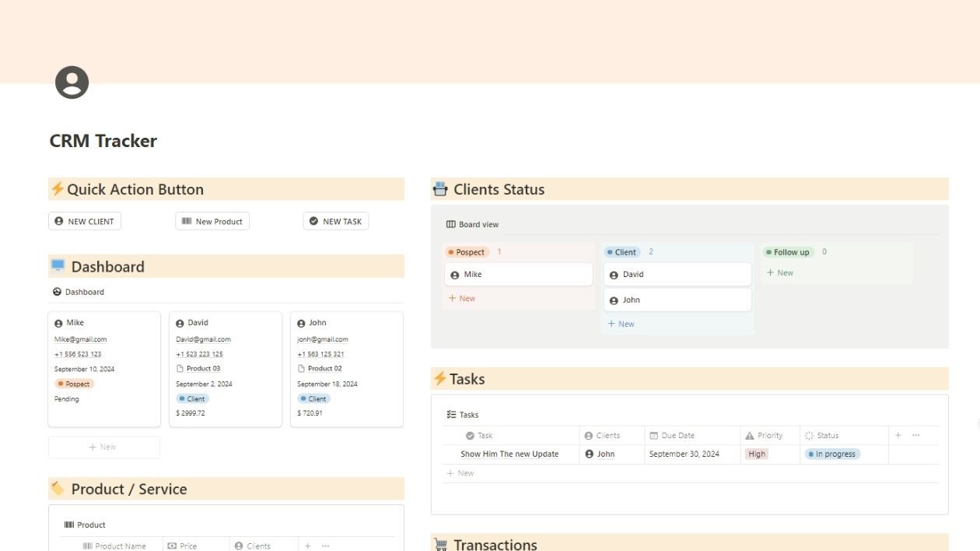Add new card under Follow up column
980x551 pixels.
(780, 273)
